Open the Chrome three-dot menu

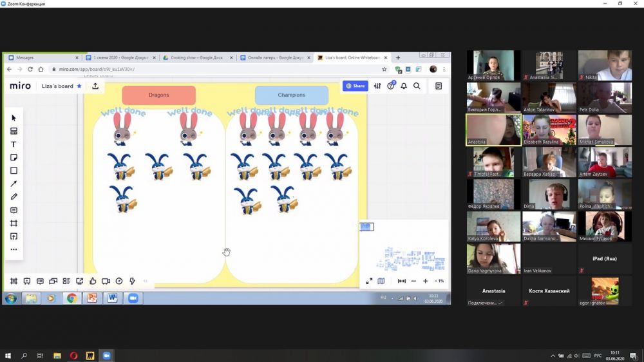pyautogui.click(x=444, y=69)
